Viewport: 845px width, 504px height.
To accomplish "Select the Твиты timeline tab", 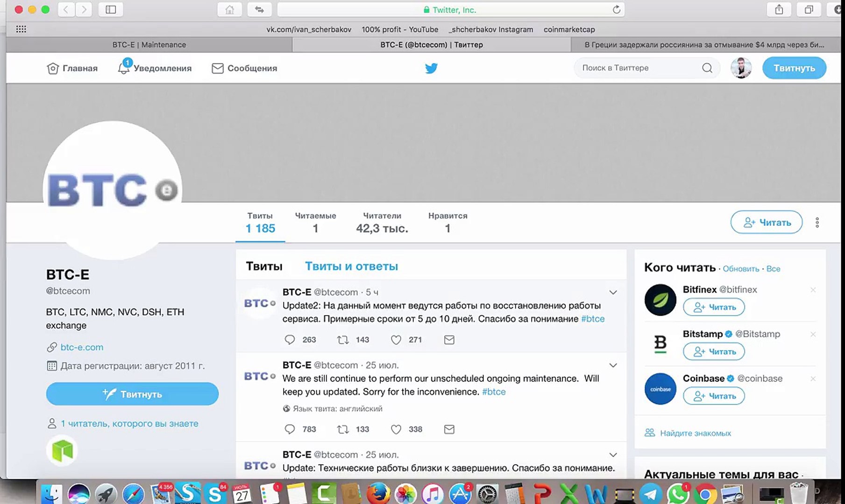I will point(264,266).
